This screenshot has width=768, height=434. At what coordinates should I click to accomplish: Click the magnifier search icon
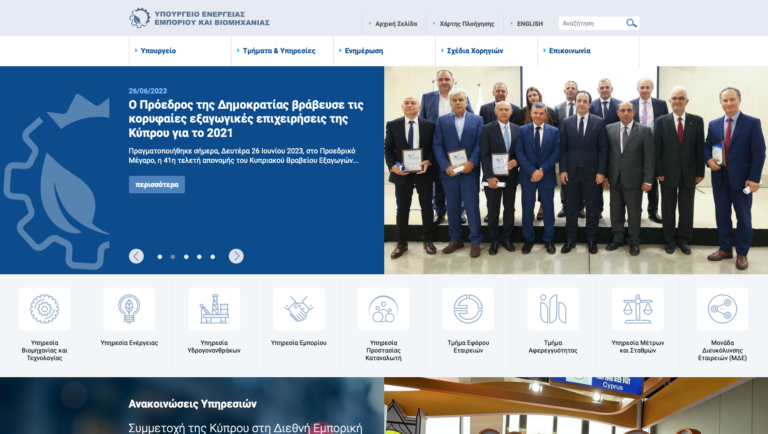pyautogui.click(x=631, y=23)
